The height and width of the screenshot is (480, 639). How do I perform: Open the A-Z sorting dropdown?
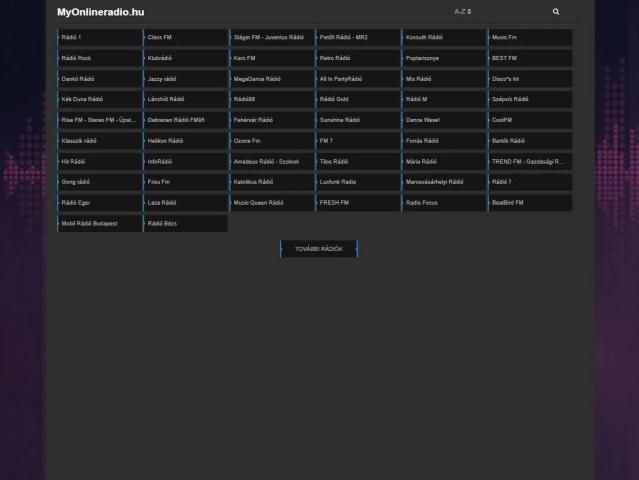click(462, 12)
